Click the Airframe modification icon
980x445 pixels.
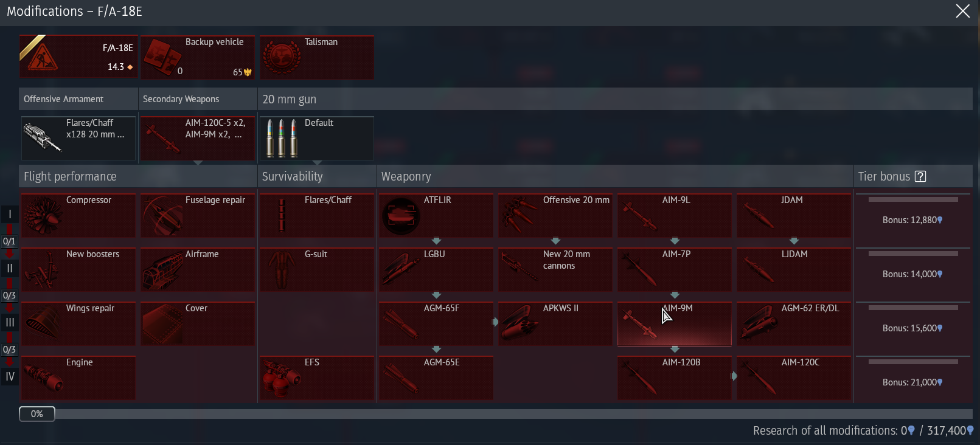162,270
